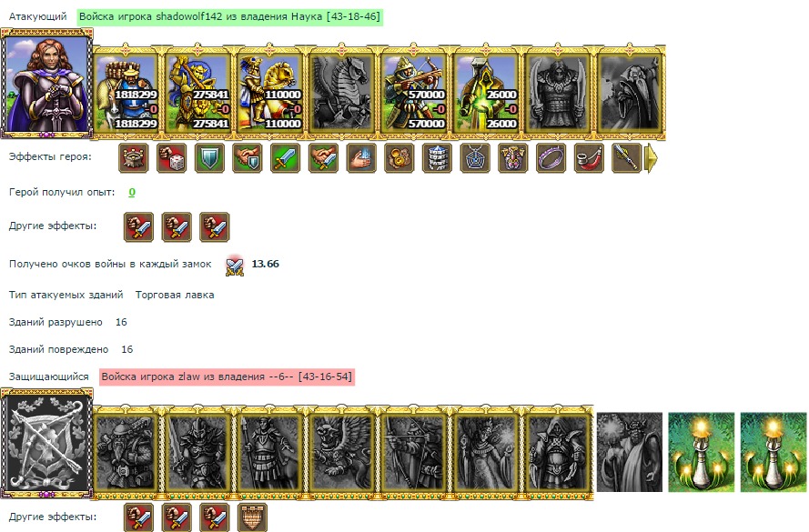Screen dimensions: 809x532
Task: Select the hand with blue magic icon
Action: 361,157
